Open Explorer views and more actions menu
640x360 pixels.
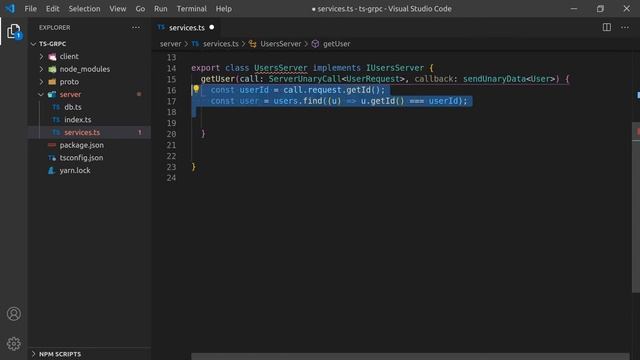(x=136, y=27)
